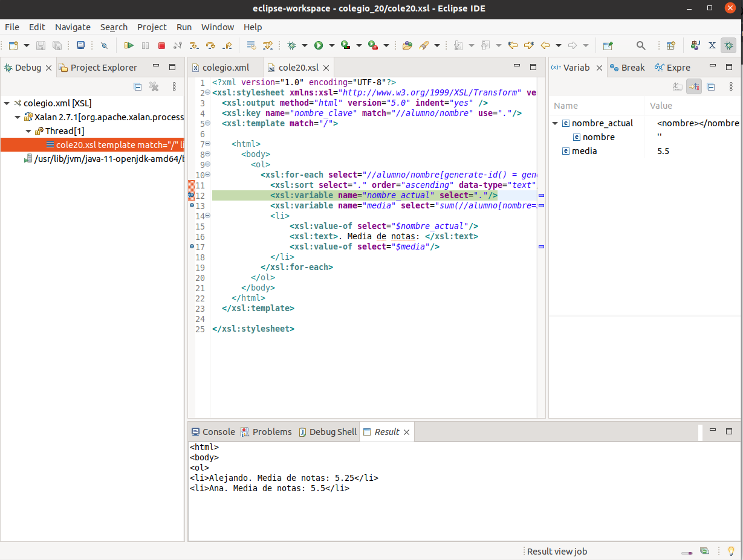The width and height of the screenshot is (743, 560).
Task: Open the Search dialog from the toolbar
Action: (x=641, y=45)
